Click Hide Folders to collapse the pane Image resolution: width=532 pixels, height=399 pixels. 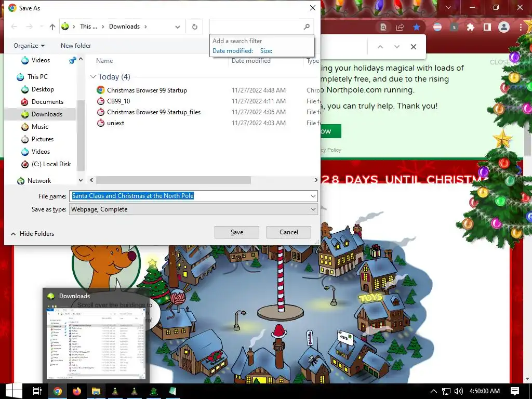click(x=33, y=233)
